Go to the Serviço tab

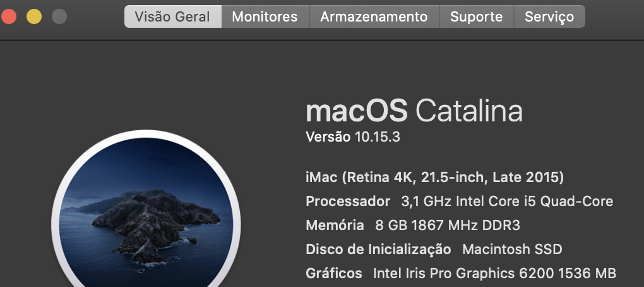click(549, 16)
